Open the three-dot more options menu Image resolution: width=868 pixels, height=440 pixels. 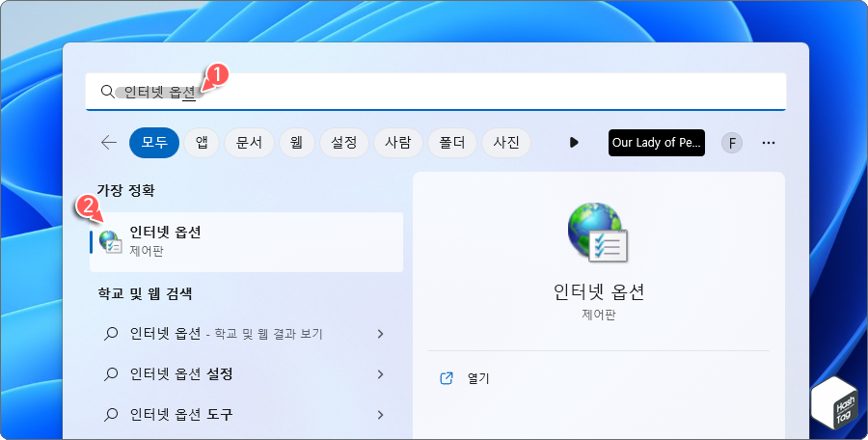(x=769, y=143)
